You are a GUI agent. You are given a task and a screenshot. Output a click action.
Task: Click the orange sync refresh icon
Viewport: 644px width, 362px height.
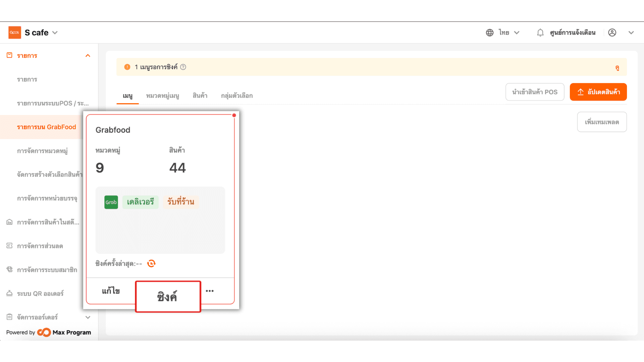pos(151,263)
